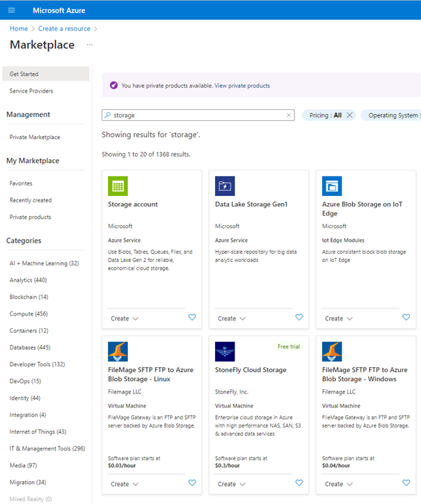Favorite the Data Lake Storage Gen1 product
The height and width of the screenshot is (504, 421).
coord(299,318)
